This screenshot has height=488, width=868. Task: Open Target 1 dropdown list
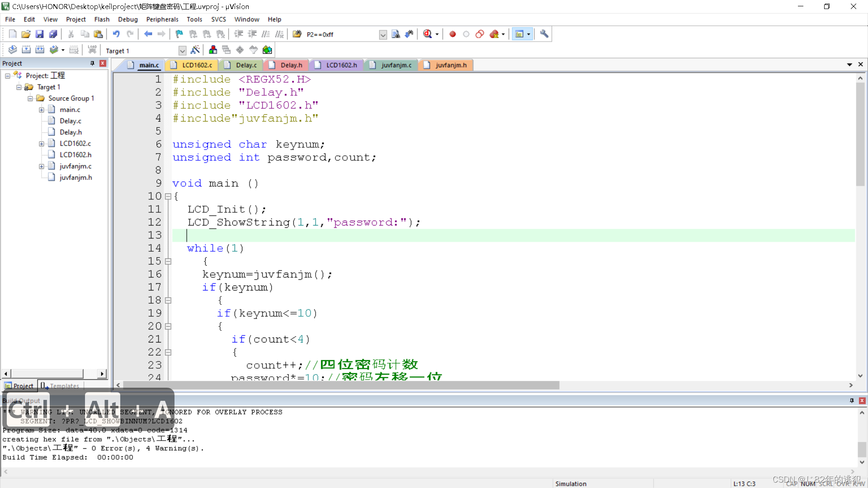(182, 51)
